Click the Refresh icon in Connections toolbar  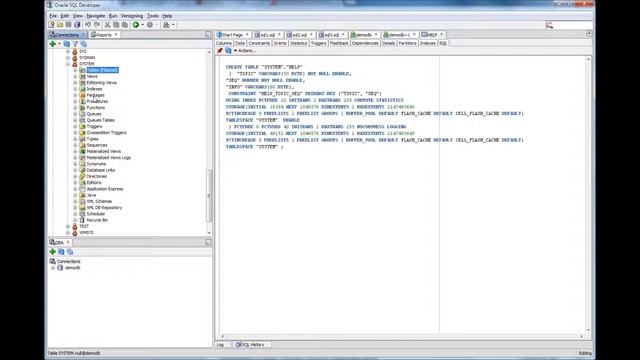pos(67,44)
